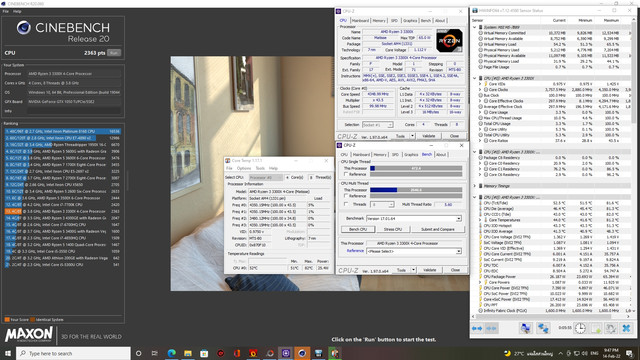
Task: Open Cortana circle icon on taskbar
Action: [139, 353]
